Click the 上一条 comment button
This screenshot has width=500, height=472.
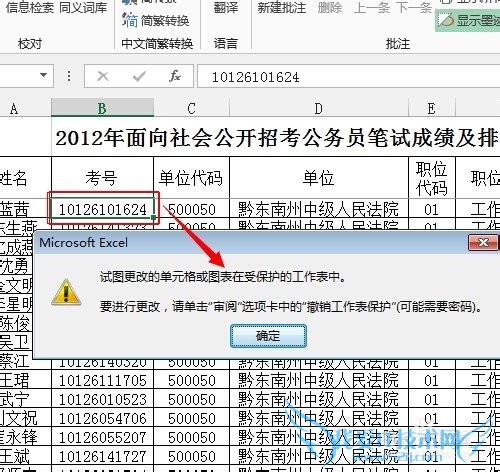click(x=372, y=7)
